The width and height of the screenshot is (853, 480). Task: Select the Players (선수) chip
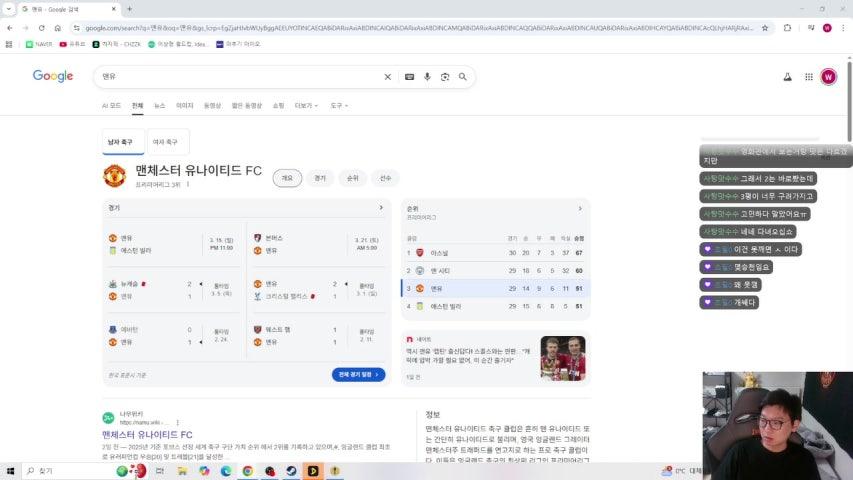tap(385, 178)
